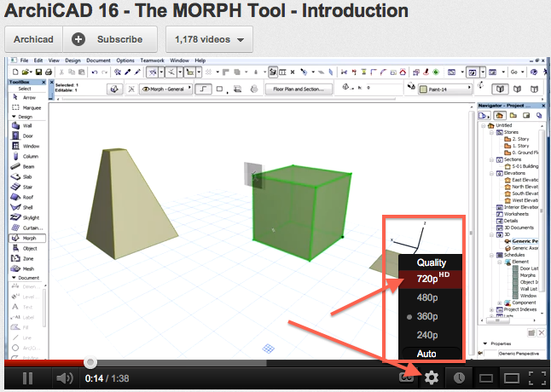The image size is (551, 392).
Task: Open Morph - General settings dropdown
Action: pyautogui.click(x=165, y=89)
